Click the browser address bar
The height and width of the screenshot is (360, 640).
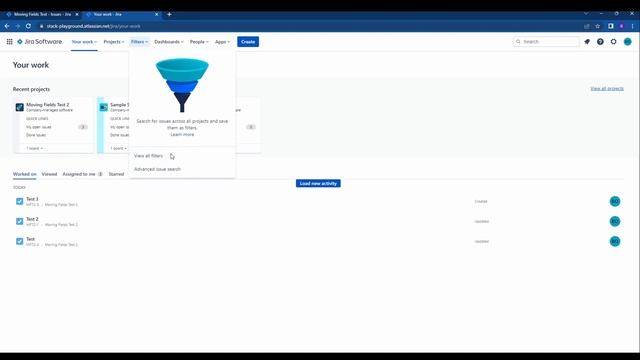310,26
